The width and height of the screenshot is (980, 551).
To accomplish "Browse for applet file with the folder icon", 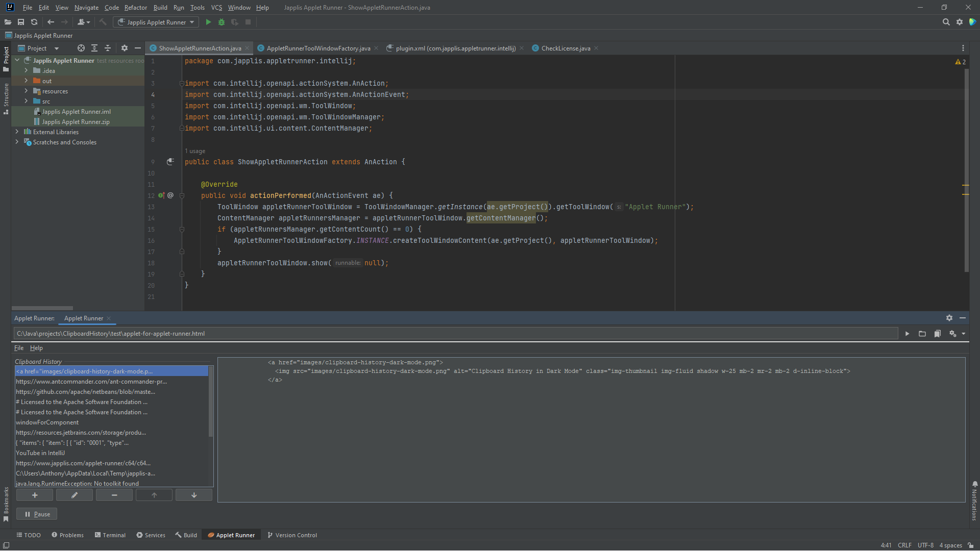I will [922, 334].
